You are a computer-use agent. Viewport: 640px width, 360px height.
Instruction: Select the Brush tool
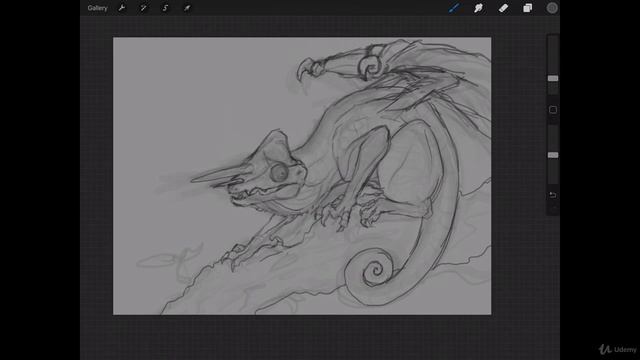(x=454, y=8)
